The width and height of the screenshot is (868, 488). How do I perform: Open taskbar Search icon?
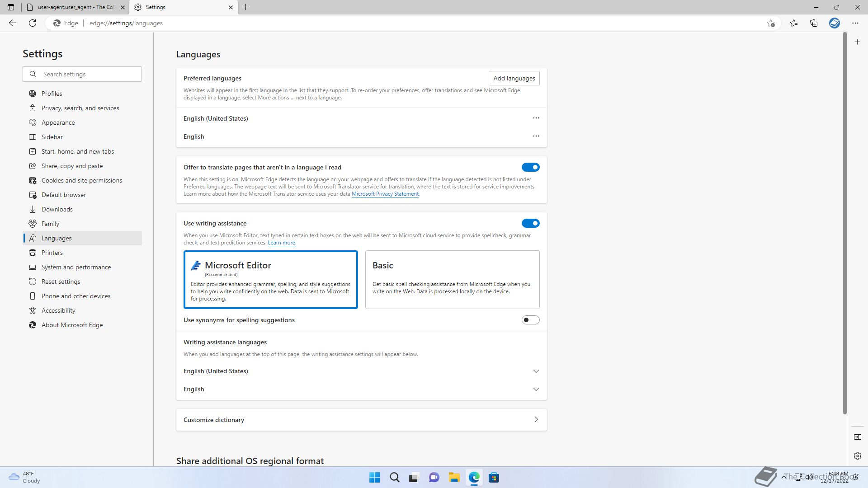tap(394, 478)
